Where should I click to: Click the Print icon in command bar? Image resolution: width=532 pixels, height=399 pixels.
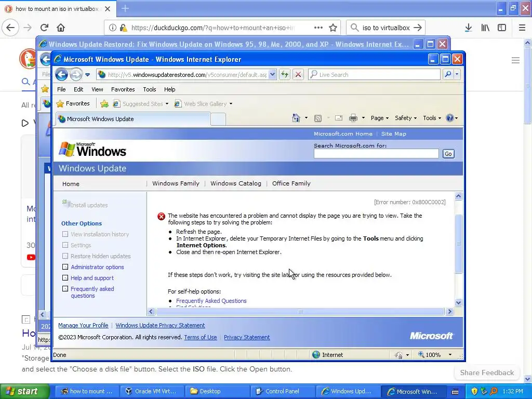click(x=353, y=118)
